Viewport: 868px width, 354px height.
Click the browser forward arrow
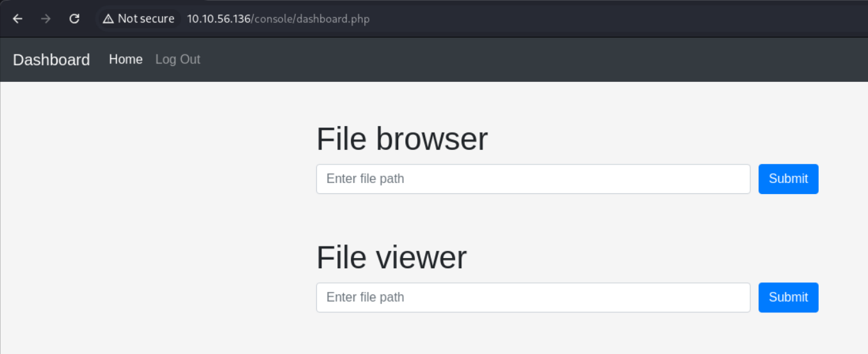(45, 19)
